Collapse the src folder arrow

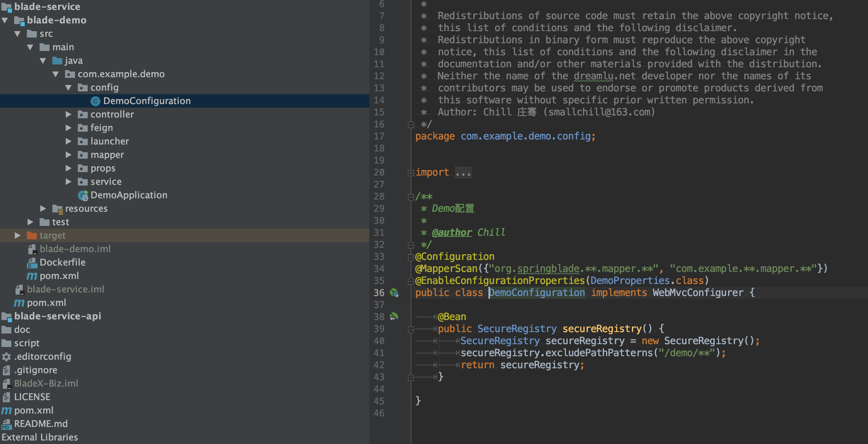(x=18, y=34)
